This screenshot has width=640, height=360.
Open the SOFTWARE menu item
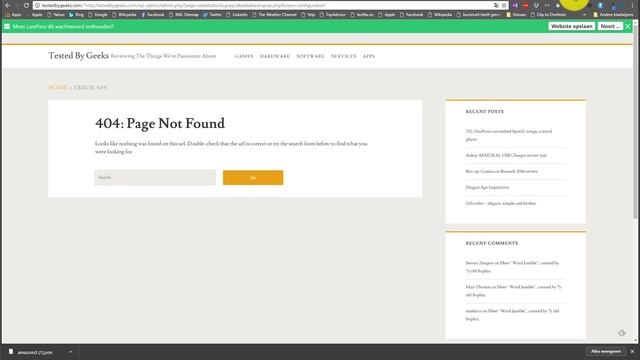(x=310, y=56)
